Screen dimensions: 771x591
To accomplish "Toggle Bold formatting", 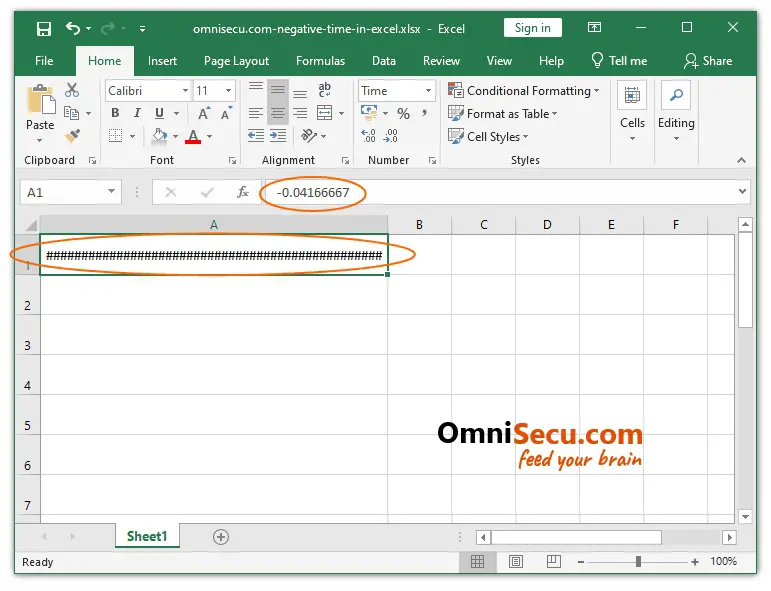I will [115, 113].
